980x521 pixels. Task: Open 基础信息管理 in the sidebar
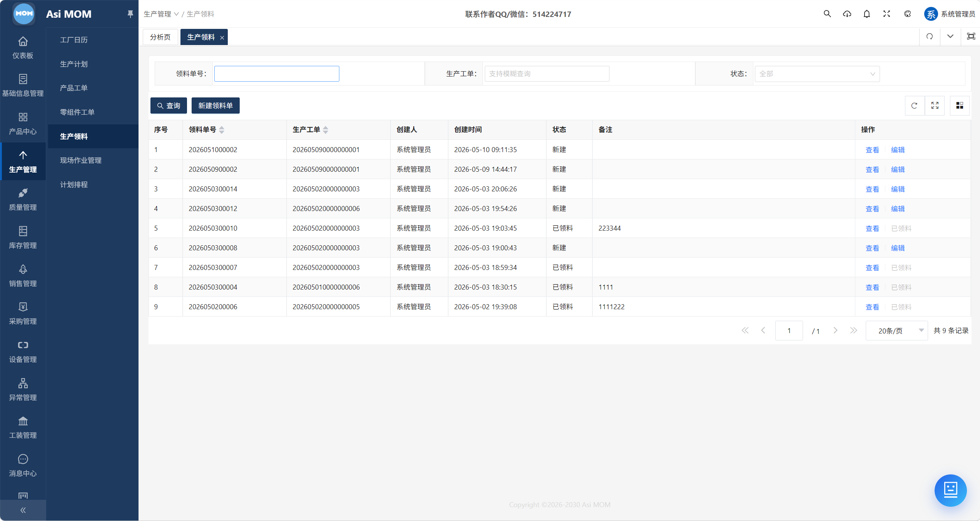point(23,85)
